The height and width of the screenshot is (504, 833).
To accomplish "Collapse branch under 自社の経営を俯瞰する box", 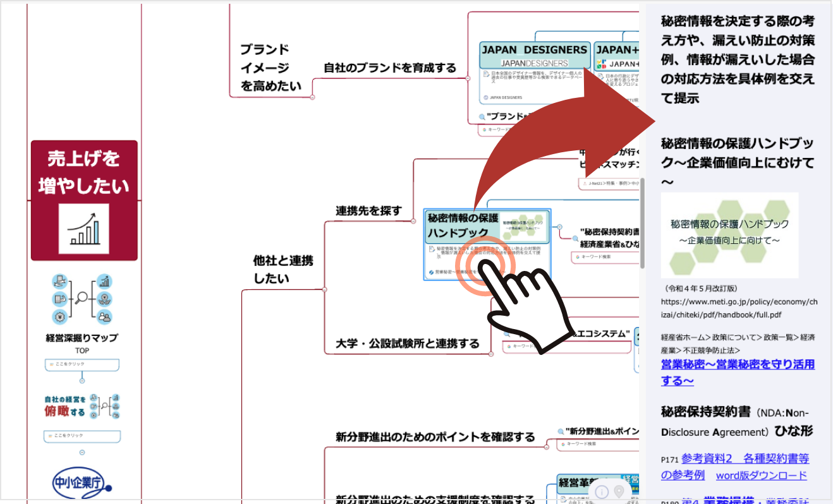I will click(x=82, y=452).
